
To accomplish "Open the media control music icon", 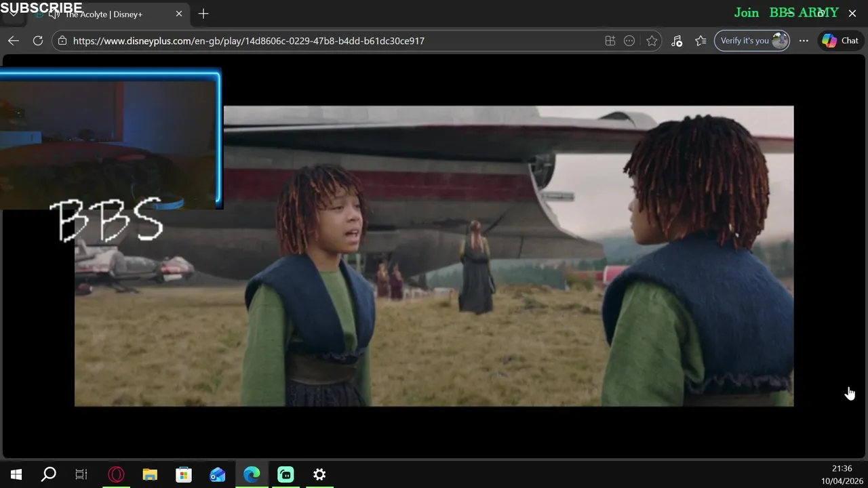I will (677, 41).
